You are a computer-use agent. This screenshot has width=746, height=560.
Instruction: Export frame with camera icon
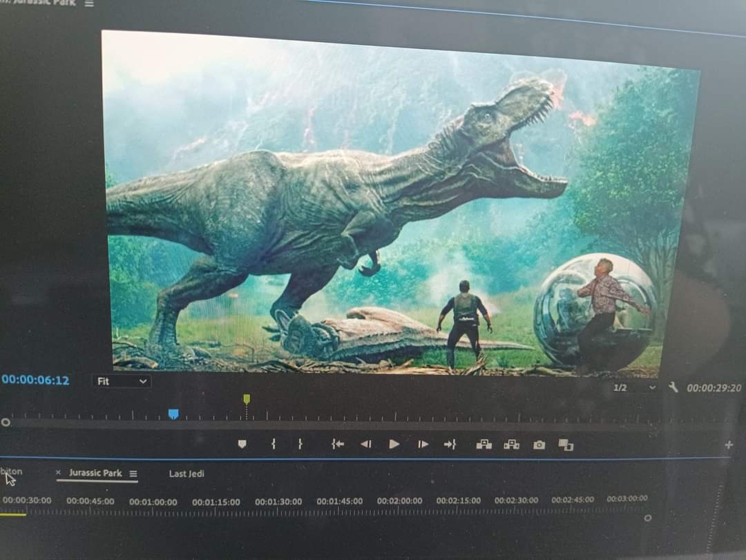tap(539, 445)
